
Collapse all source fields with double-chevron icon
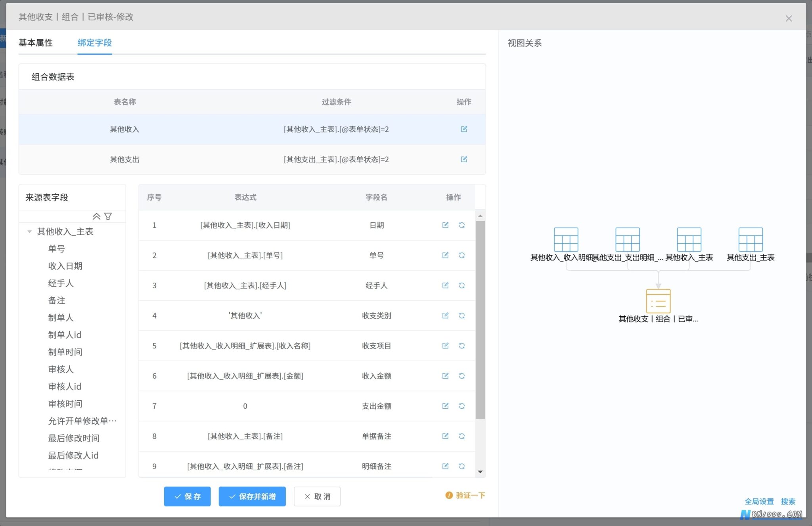pos(96,216)
